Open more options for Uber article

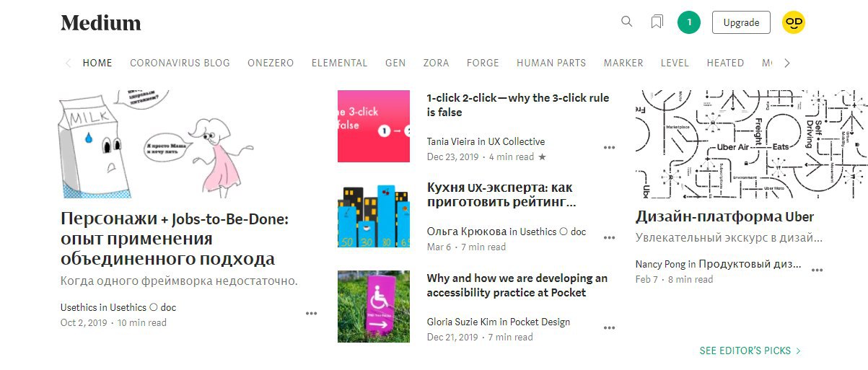pos(817,270)
